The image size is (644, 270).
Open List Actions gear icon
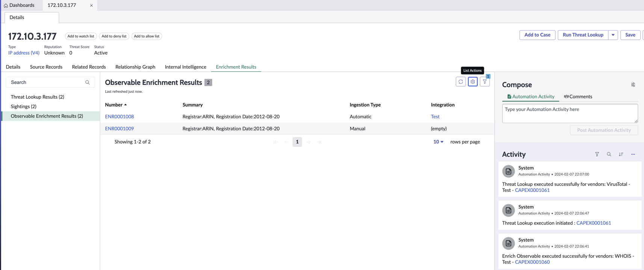click(x=473, y=82)
